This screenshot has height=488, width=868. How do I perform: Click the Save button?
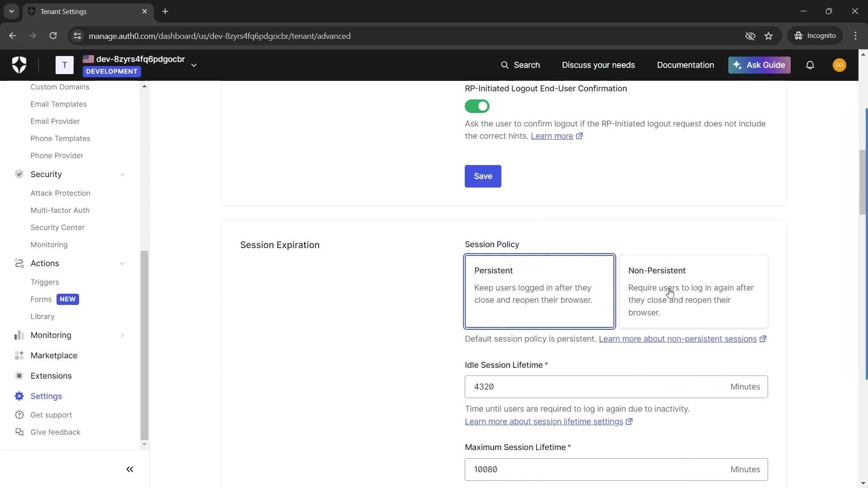pyautogui.click(x=483, y=176)
